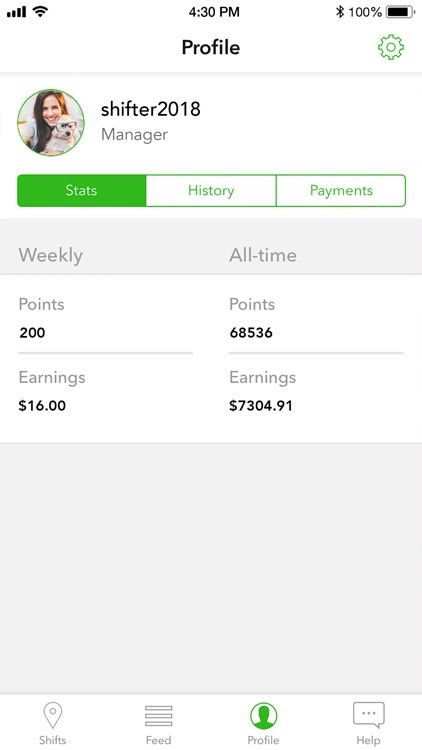
Task: Select the weekly points value 200
Action: (33, 332)
